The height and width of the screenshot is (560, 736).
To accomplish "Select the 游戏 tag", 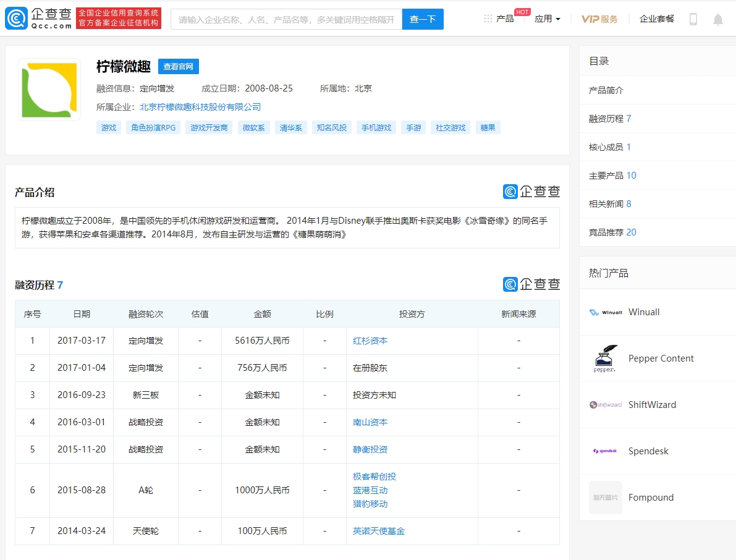I will [108, 128].
